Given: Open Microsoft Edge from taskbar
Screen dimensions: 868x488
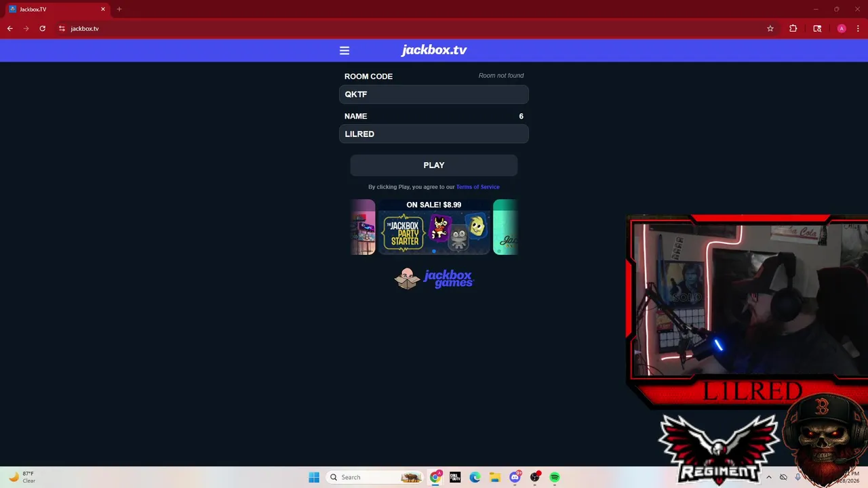Looking at the screenshot, I should point(475,477).
